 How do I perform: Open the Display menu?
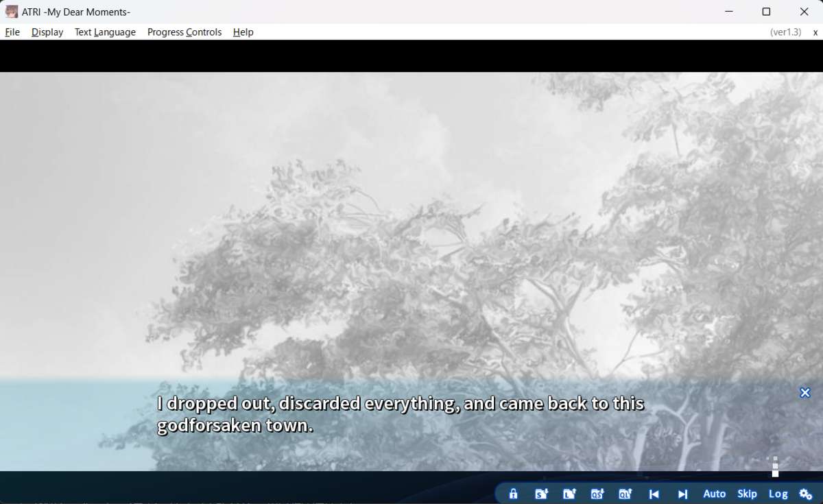(x=47, y=32)
